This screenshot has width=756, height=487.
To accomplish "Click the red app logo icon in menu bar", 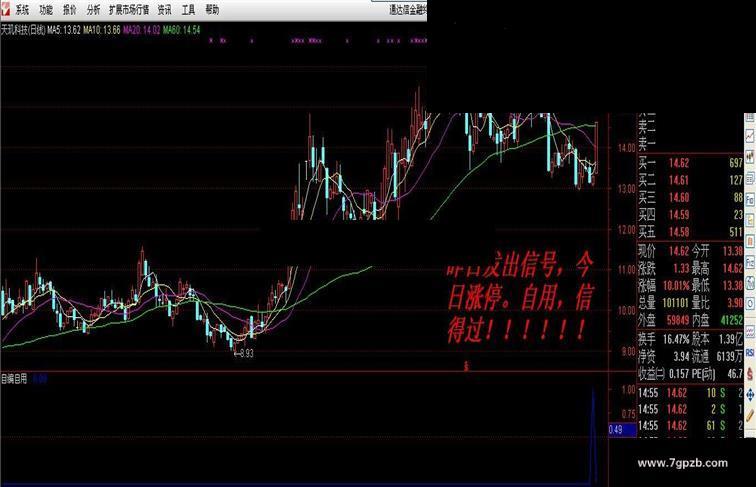I will click(x=5, y=9).
